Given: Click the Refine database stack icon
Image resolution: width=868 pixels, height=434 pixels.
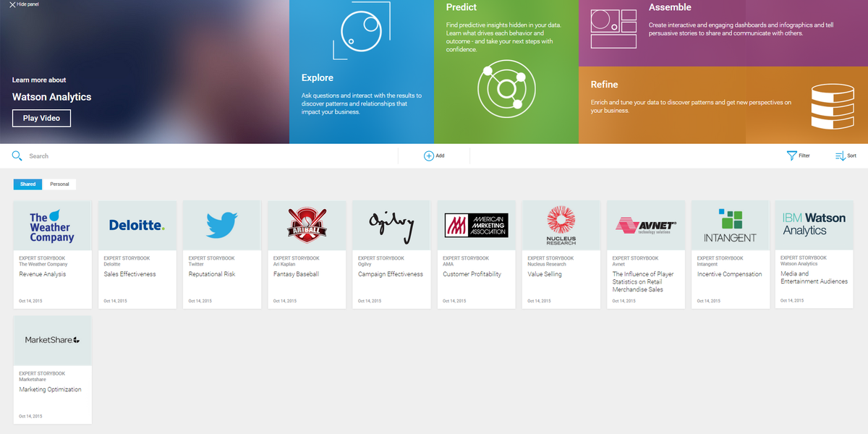Looking at the screenshot, I should (833, 106).
